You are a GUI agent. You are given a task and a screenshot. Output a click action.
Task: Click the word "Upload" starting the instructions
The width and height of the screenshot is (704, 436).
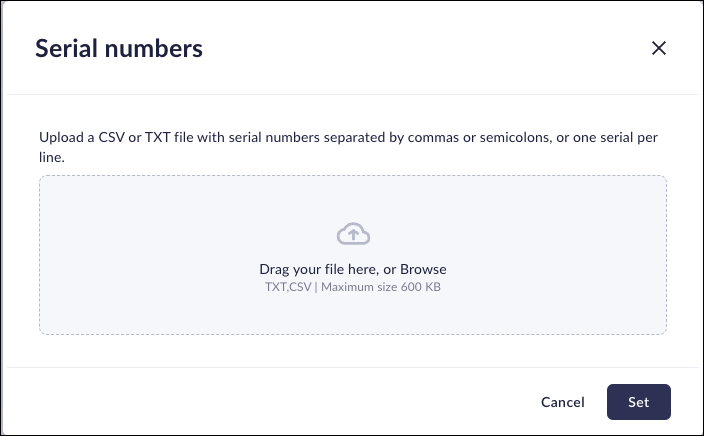[59, 138]
